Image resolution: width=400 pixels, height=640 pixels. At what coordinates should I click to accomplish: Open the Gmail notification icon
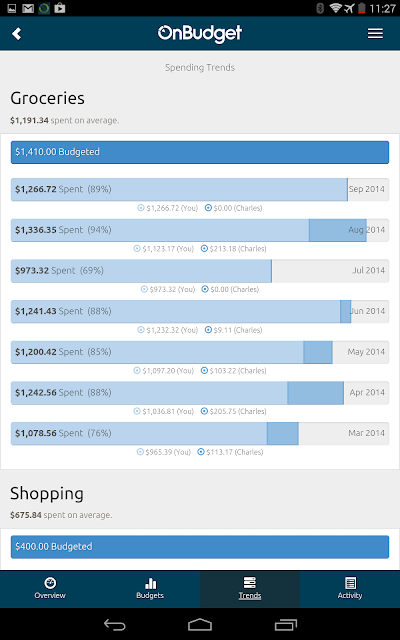(28, 8)
